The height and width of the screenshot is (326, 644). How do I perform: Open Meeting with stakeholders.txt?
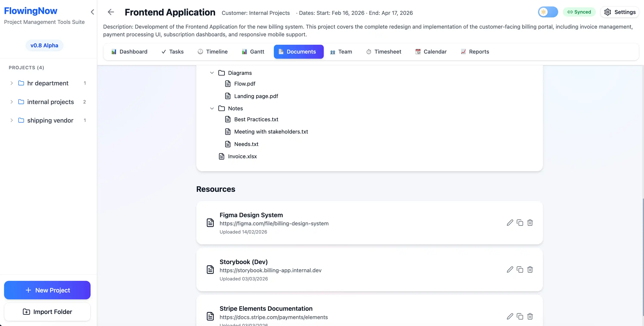click(x=271, y=132)
